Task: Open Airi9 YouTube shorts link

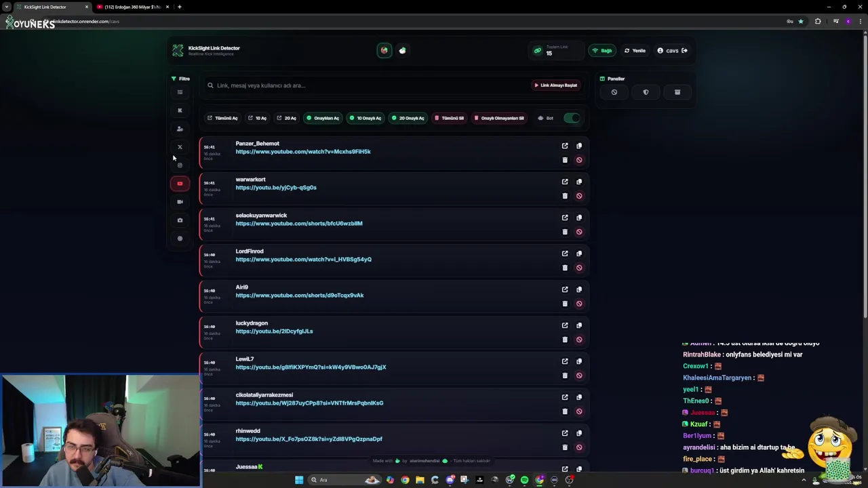Action: pos(300,296)
